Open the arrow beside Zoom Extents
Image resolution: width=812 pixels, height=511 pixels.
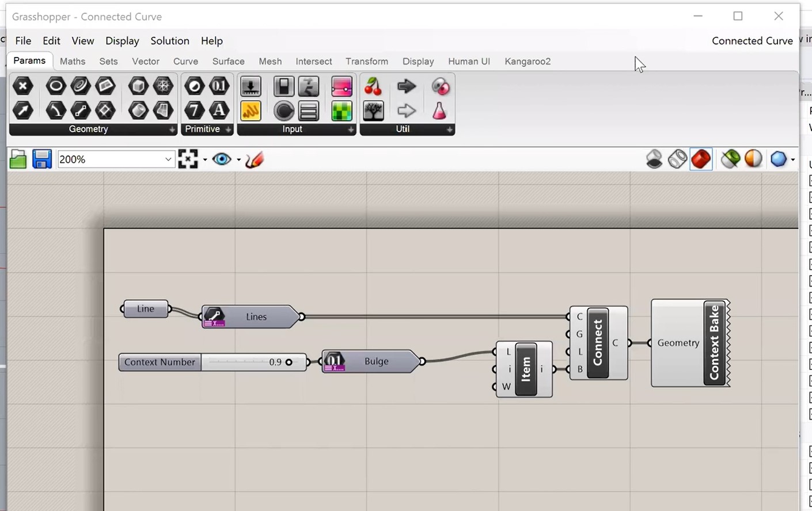pyautogui.click(x=205, y=160)
